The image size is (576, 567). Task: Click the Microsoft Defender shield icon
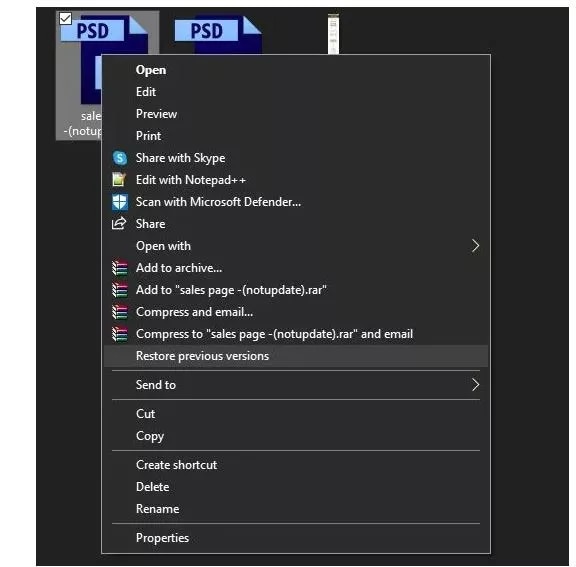120,202
